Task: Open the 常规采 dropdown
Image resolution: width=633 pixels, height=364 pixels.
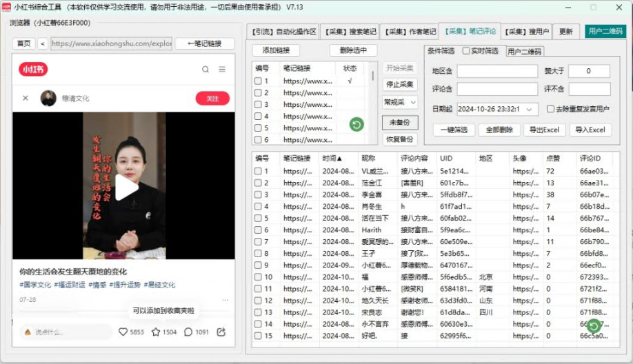Action: [x=400, y=102]
